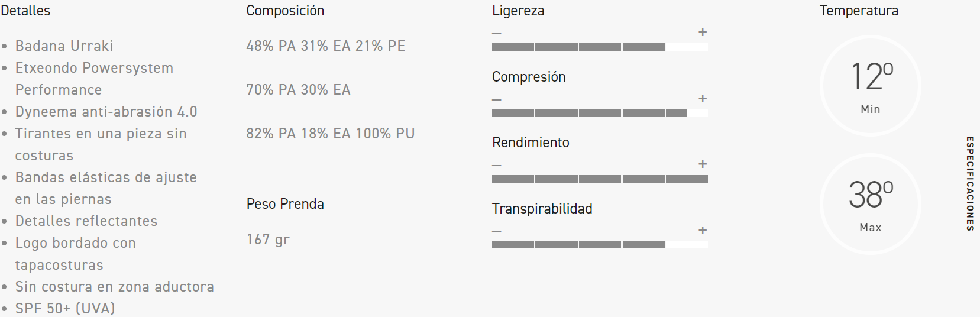This screenshot has height=317, width=980.
Task: Click the minus sign on the Transpirabilidad scale
Action: coord(497,232)
